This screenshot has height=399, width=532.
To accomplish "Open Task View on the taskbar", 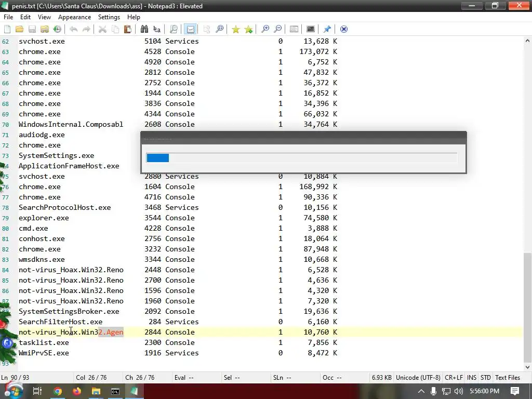I will pyautogui.click(x=37, y=391).
